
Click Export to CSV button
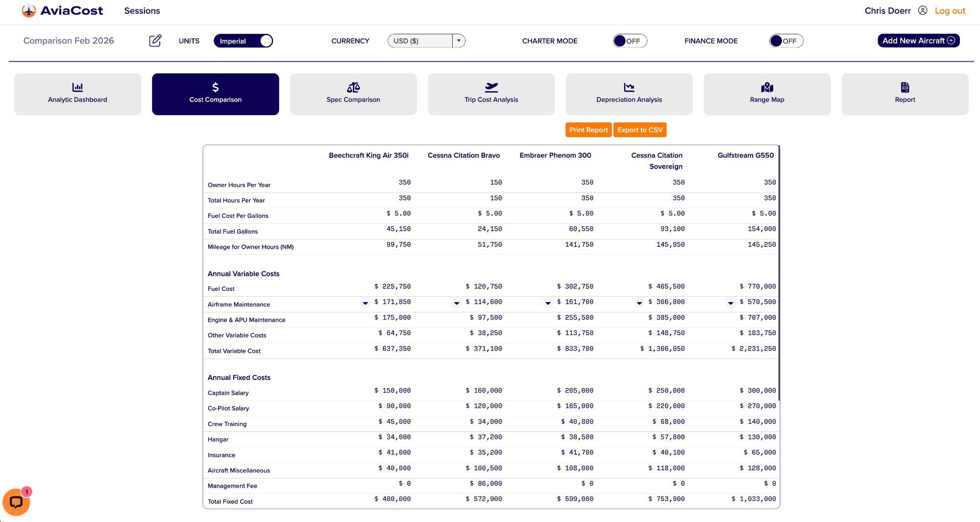[639, 130]
